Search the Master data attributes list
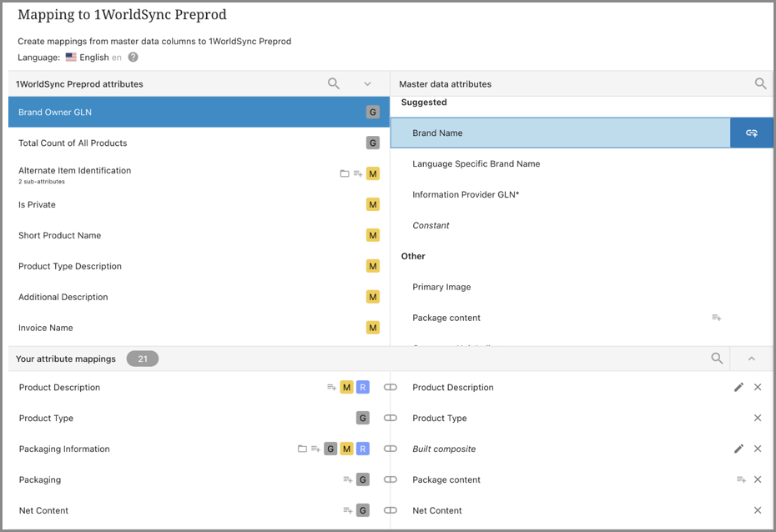 pyautogui.click(x=760, y=83)
